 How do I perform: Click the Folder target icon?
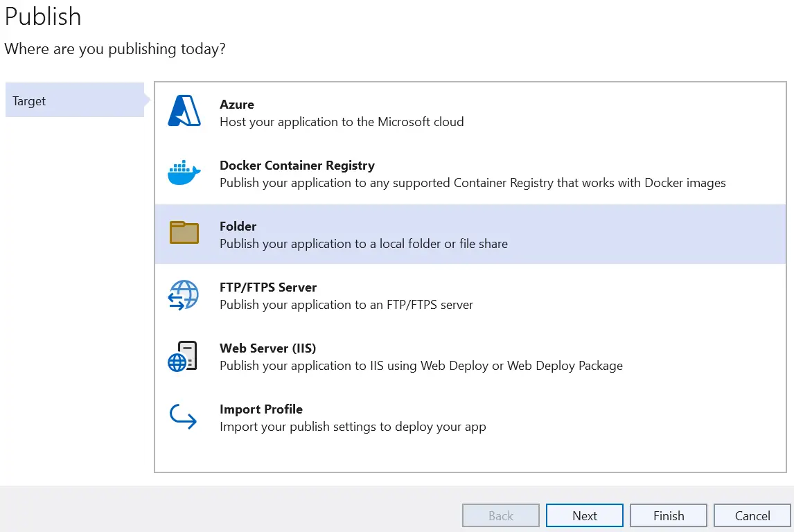[184, 232]
